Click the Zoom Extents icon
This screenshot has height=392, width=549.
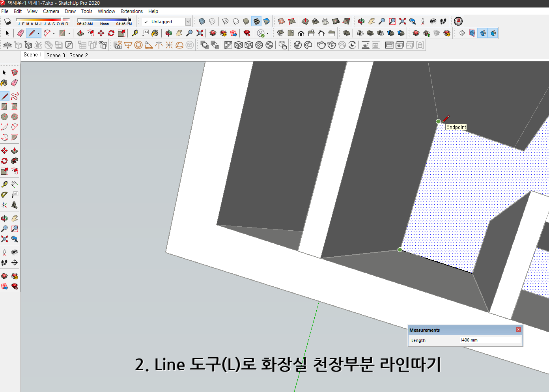tap(199, 33)
